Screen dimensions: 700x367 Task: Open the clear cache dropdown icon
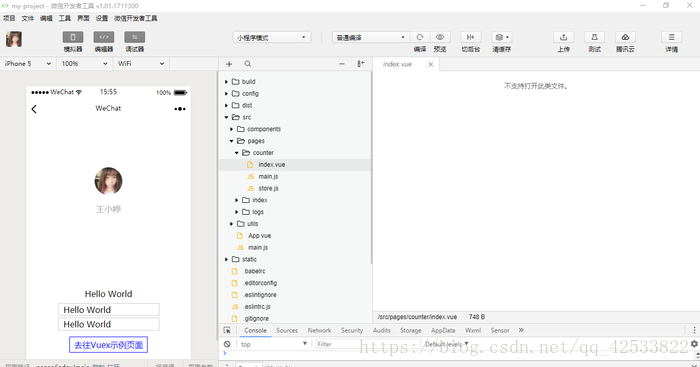[x=502, y=37]
